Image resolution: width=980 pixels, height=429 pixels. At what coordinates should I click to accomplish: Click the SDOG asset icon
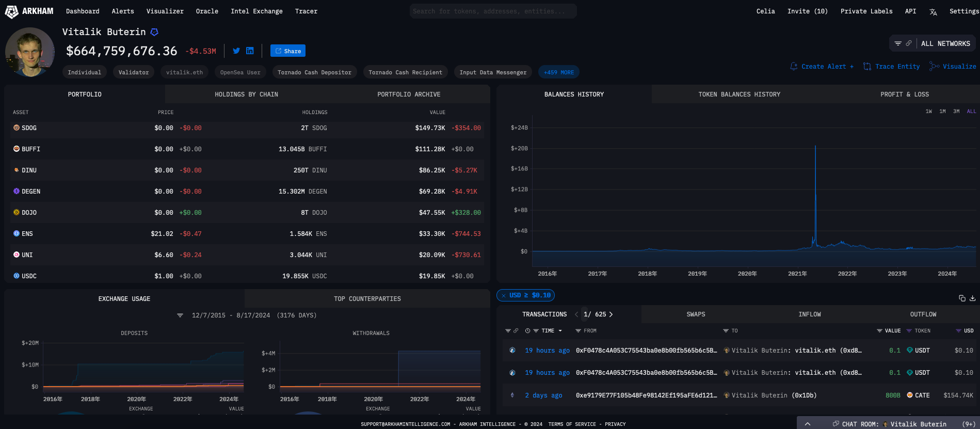(x=17, y=128)
